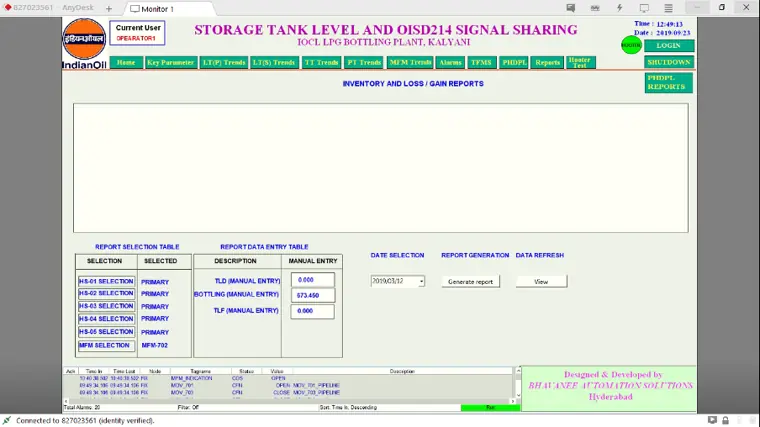Click the lock icon in AnyDesk status bar
The width and height of the screenshot is (760, 427).
coord(725,420)
